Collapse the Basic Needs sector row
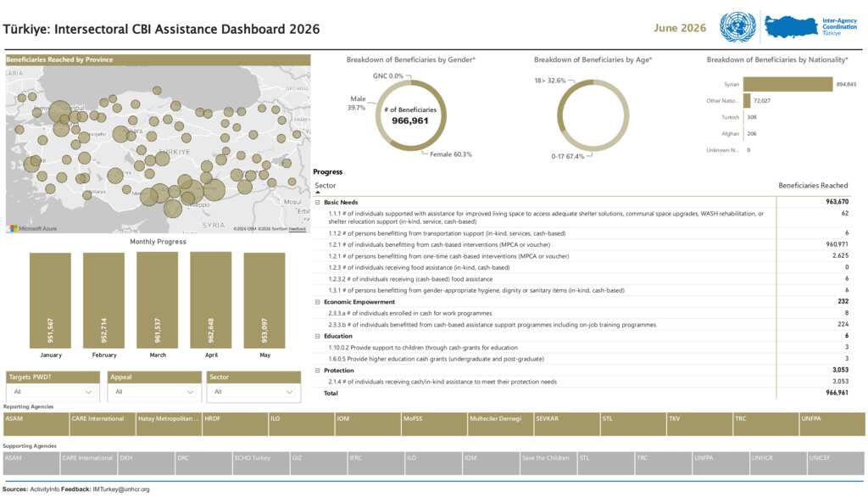 (x=318, y=203)
